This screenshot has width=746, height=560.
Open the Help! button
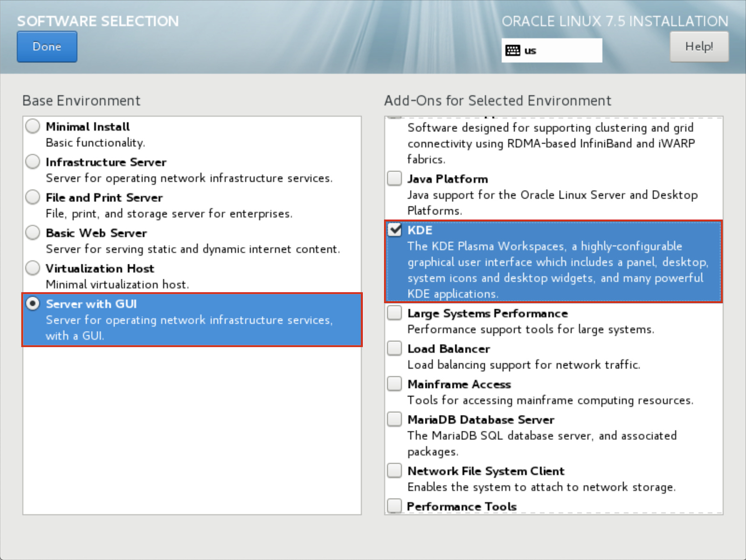tap(699, 47)
